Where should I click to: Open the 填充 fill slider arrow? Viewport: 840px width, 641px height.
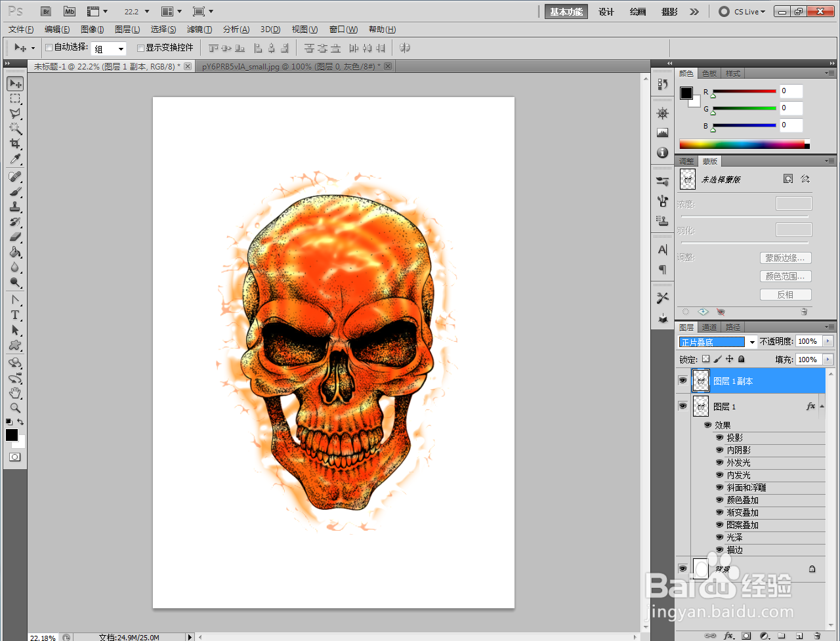click(828, 360)
